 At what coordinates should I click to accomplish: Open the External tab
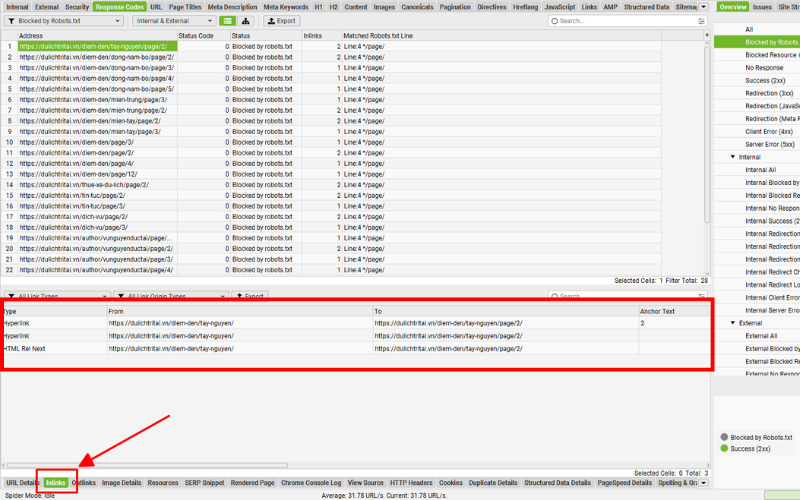pos(47,7)
